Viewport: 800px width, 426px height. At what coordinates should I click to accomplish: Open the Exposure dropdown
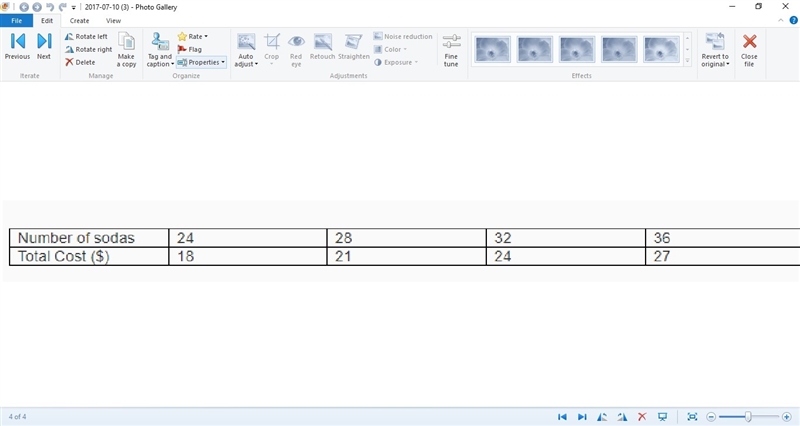point(396,62)
